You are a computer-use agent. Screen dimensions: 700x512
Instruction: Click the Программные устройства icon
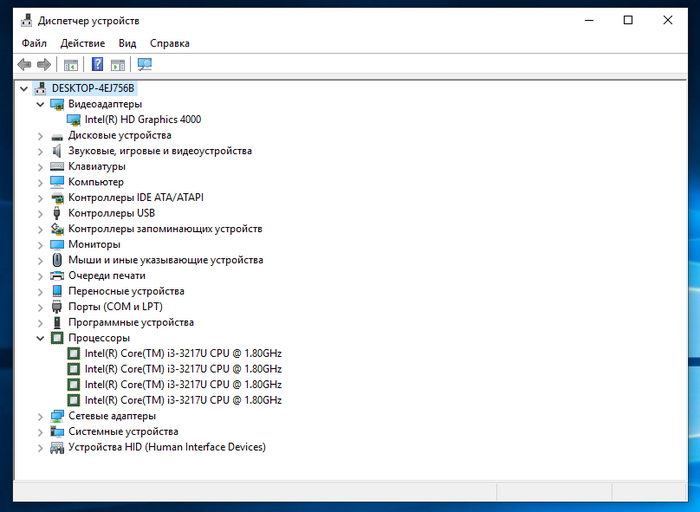click(x=57, y=322)
